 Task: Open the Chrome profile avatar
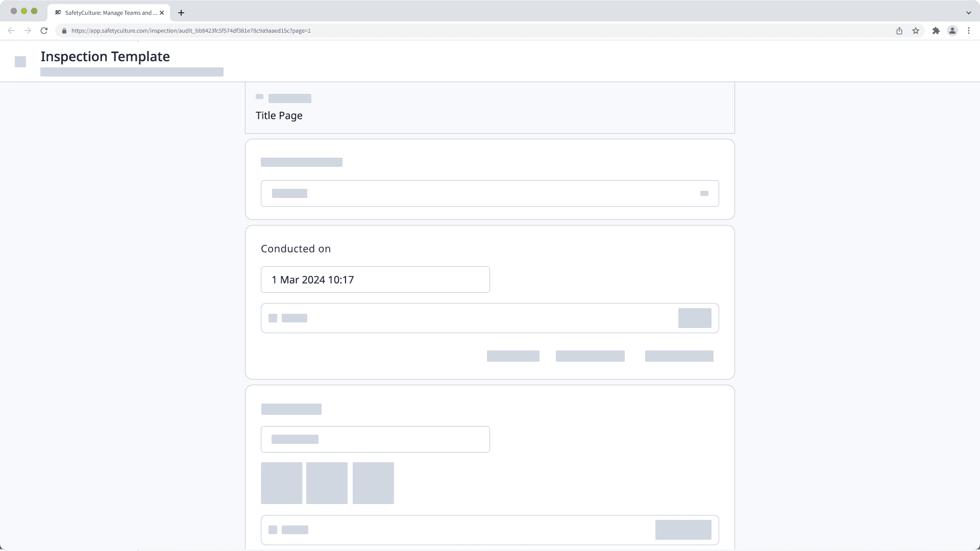click(952, 31)
